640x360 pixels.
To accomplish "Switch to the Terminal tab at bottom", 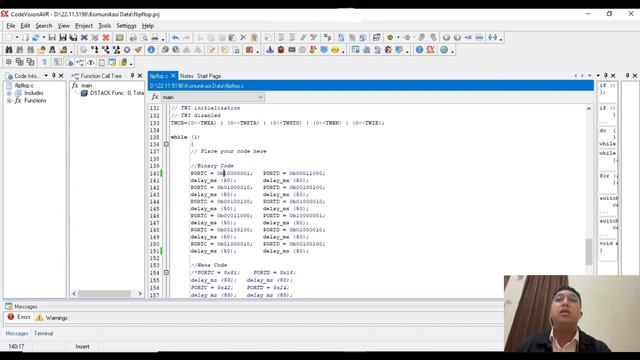I will tap(43, 333).
